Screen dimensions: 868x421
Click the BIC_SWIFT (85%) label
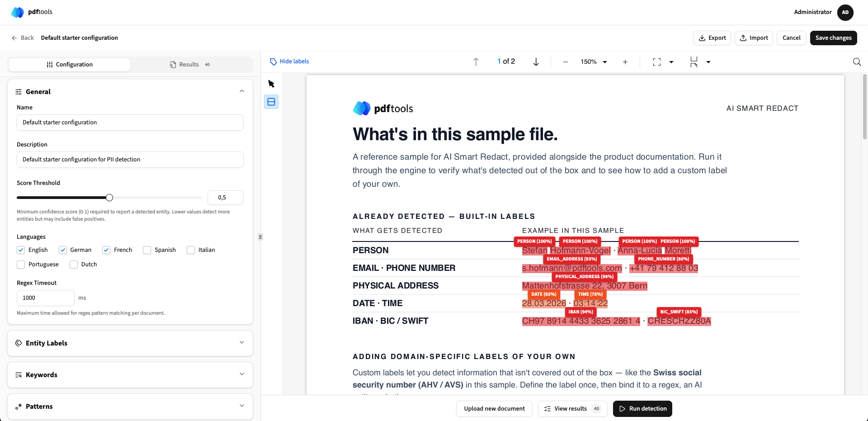click(x=679, y=312)
